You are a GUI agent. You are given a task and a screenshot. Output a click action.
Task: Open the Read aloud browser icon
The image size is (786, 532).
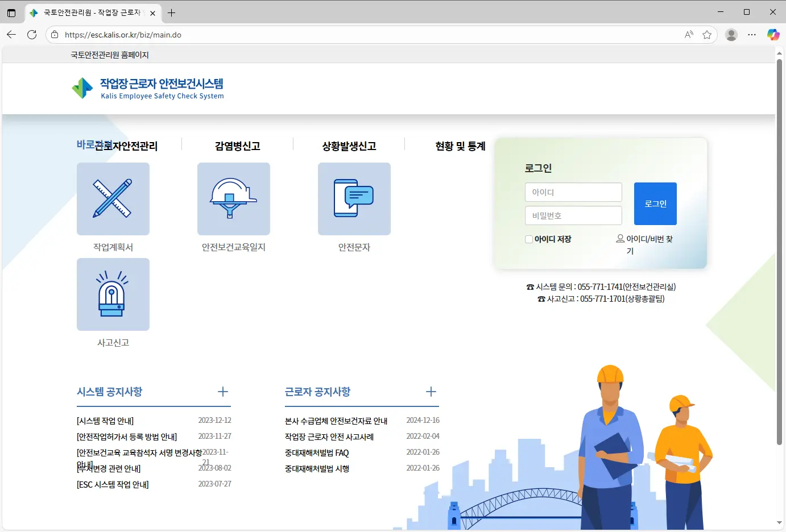(689, 35)
